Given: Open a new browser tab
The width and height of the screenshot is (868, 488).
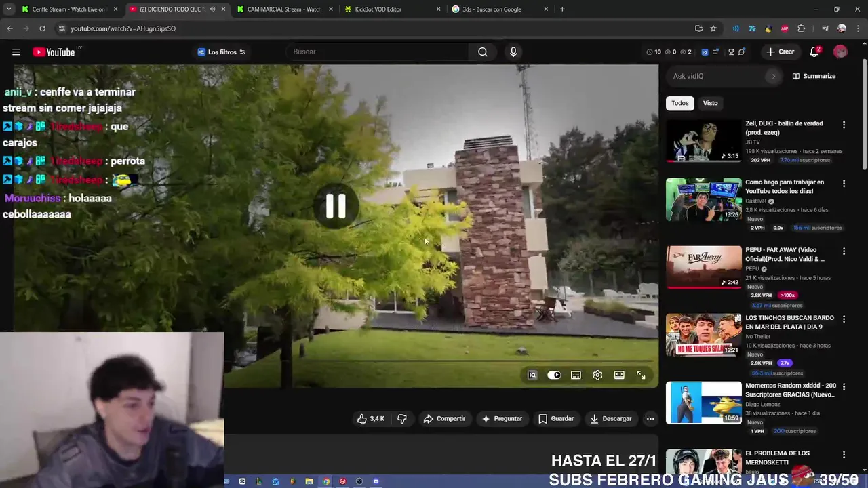Looking at the screenshot, I should coord(562,9).
